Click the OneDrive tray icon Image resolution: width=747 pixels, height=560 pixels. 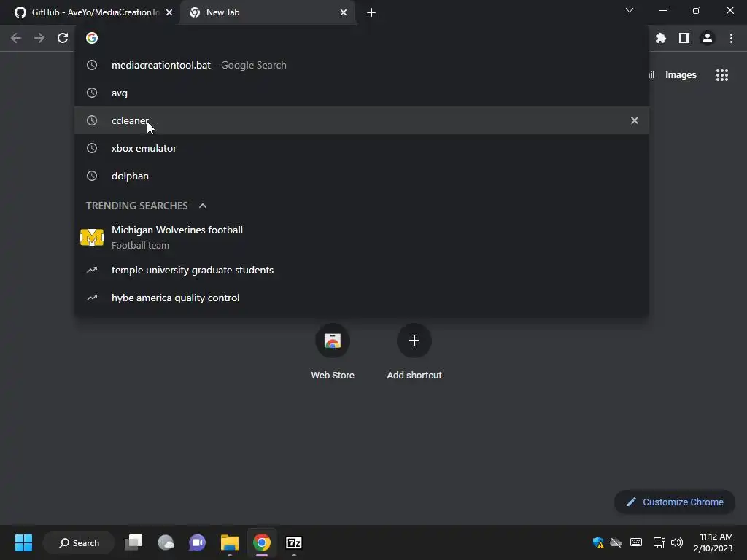(616, 542)
